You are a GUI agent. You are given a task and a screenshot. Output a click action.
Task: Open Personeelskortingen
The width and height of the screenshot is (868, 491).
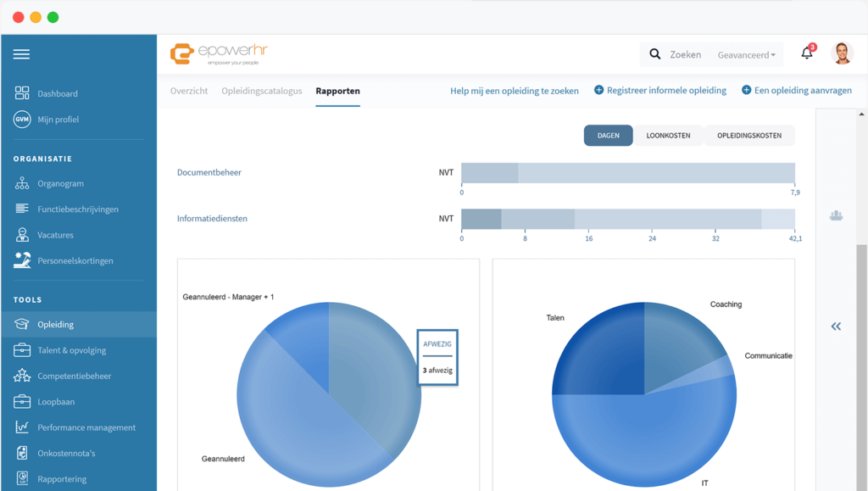point(75,260)
